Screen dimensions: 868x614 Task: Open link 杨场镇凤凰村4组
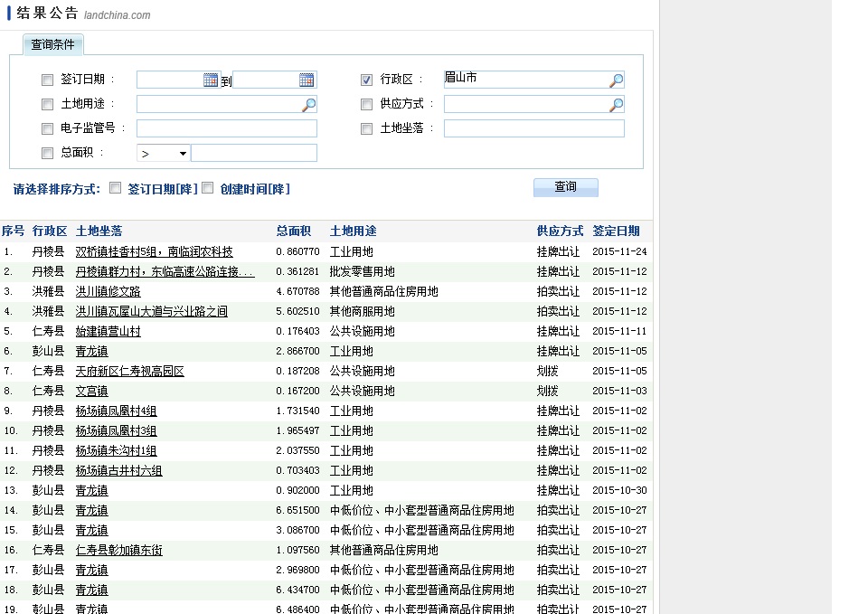[116, 411]
